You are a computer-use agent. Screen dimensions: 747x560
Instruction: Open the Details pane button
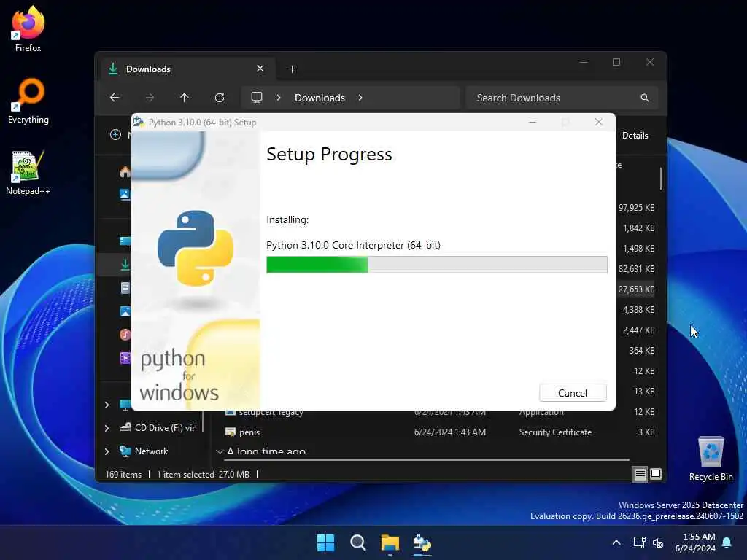[x=635, y=135]
